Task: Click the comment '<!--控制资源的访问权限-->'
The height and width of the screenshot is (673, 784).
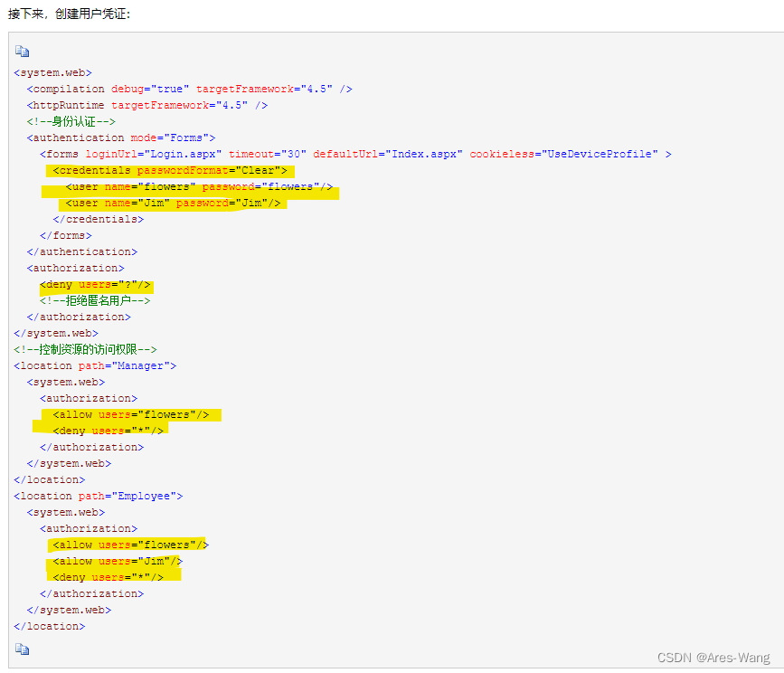Action: (x=86, y=349)
